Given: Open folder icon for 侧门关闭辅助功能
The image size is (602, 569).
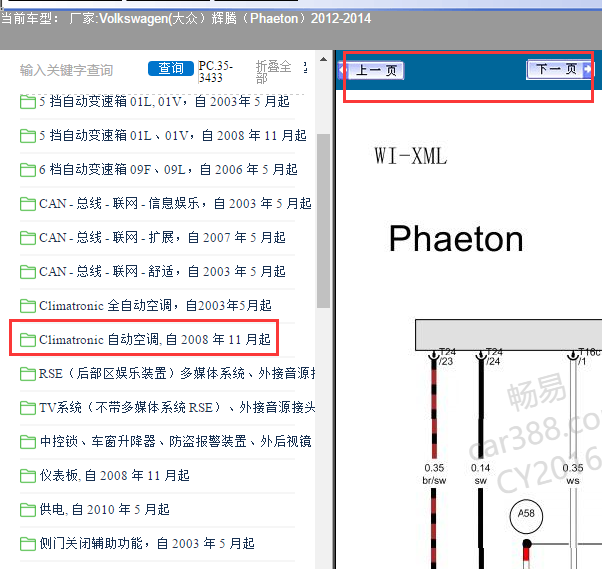Looking at the screenshot, I should click(28, 544).
